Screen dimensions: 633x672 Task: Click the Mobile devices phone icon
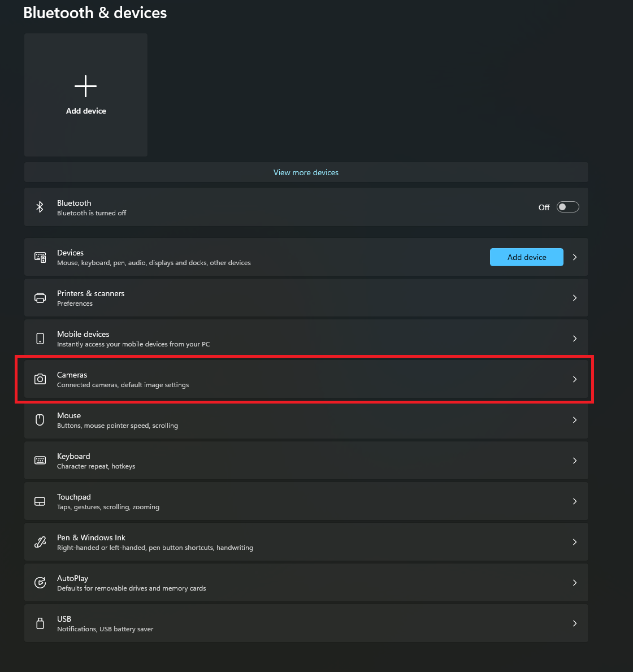(x=40, y=339)
